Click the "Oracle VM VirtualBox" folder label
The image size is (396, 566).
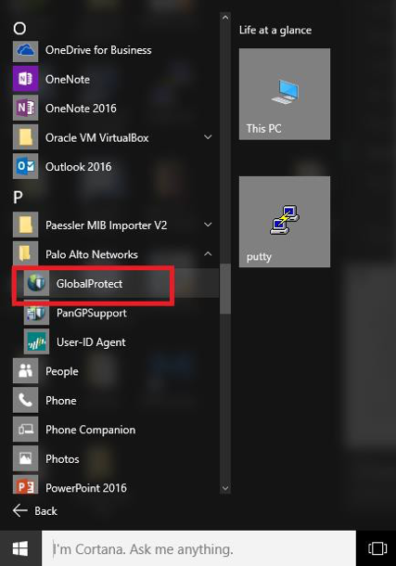[x=97, y=138]
